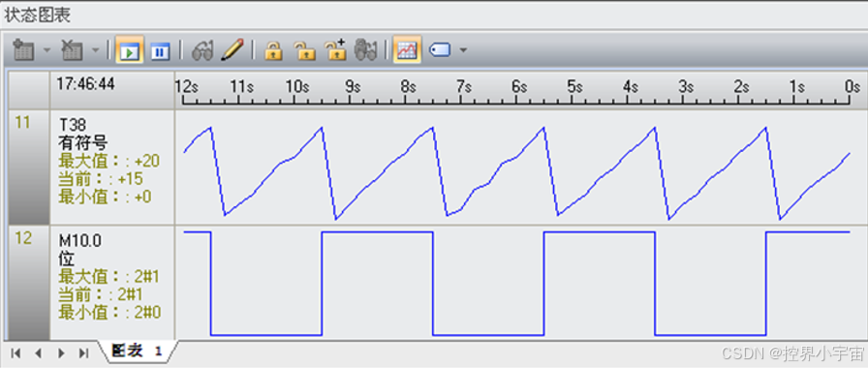Viewport: 868px width, 368px height.
Task: Click the read-all-forced binoculars icon
Action: pos(366,50)
